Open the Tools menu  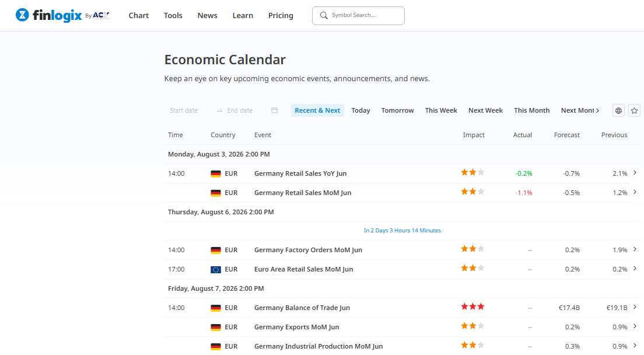(x=173, y=16)
